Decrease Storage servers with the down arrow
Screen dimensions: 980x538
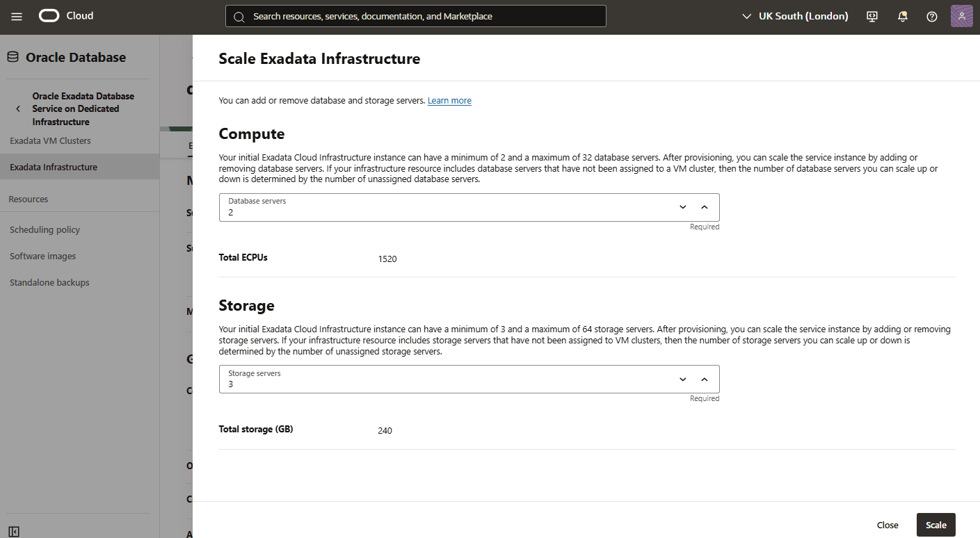pyautogui.click(x=682, y=379)
